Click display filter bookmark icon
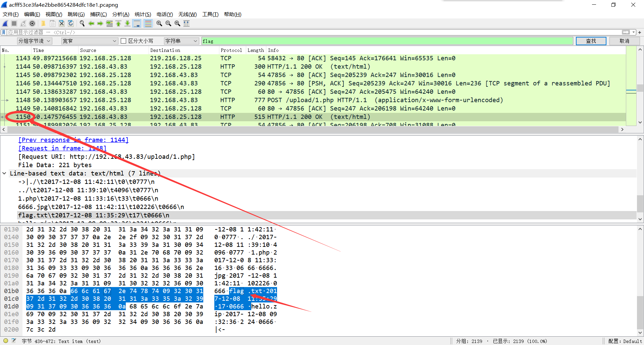This screenshot has height=345, width=644. pyautogui.click(x=4, y=32)
